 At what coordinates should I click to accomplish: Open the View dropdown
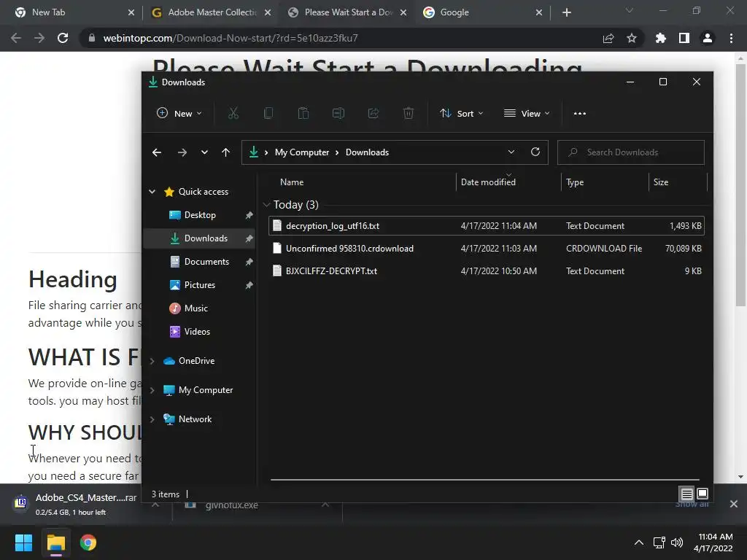pyautogui.click(x=527, y=113)
